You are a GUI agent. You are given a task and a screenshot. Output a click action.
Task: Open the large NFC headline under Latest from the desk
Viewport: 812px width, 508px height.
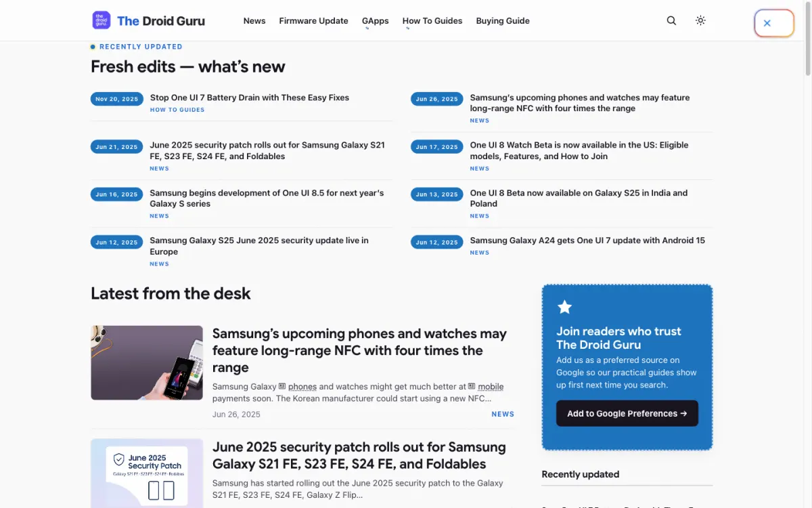point(359,350)
